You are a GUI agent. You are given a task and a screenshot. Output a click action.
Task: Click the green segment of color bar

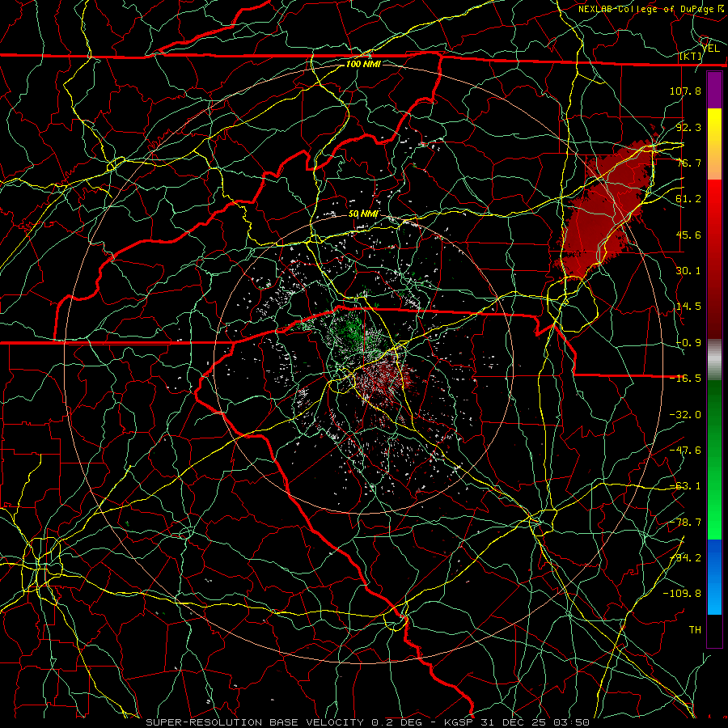pos(714,459)
